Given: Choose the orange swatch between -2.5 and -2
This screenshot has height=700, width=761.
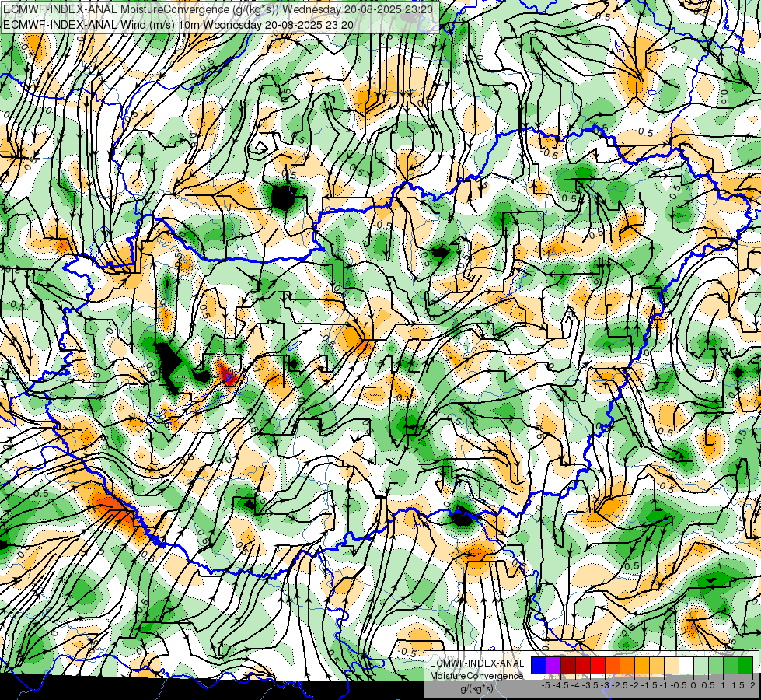Looking at the screenshot, I should coord(627,665).
